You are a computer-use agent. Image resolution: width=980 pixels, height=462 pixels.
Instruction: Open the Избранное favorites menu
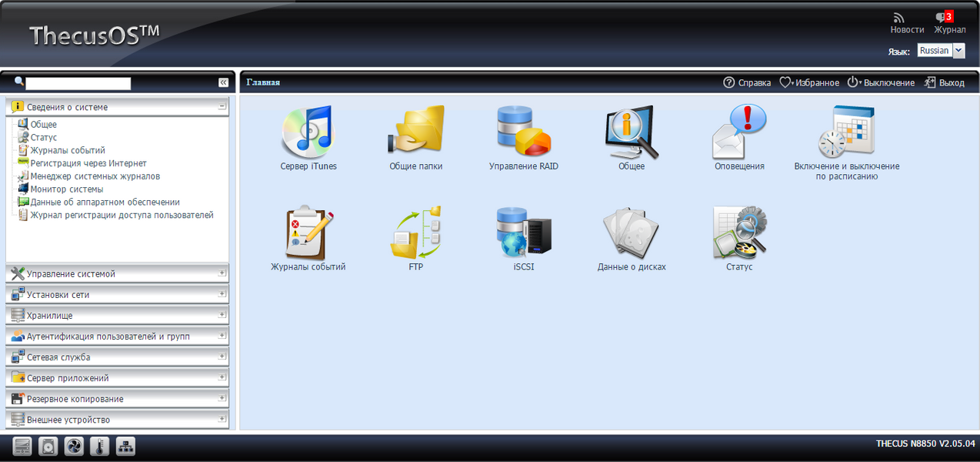pyautogui.click(x=809, y=82)
